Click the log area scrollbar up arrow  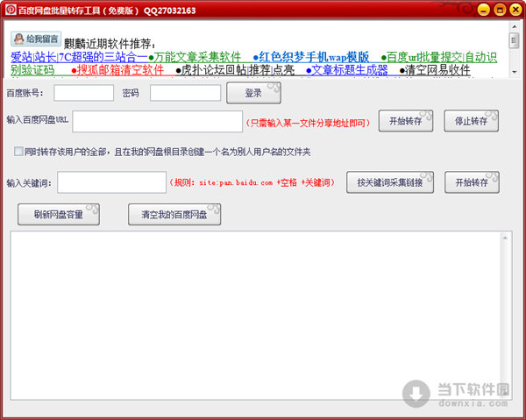505,238
